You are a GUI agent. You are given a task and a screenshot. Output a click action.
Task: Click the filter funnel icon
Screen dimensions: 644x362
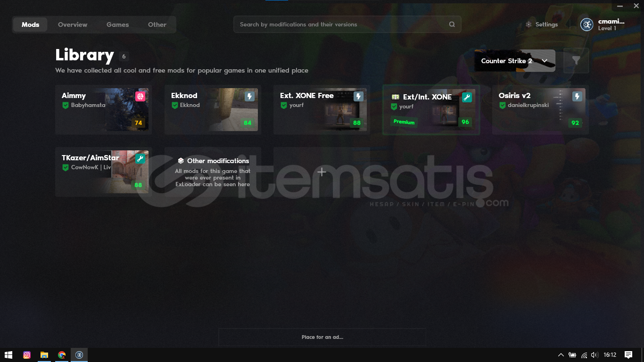tap(576, 60)
